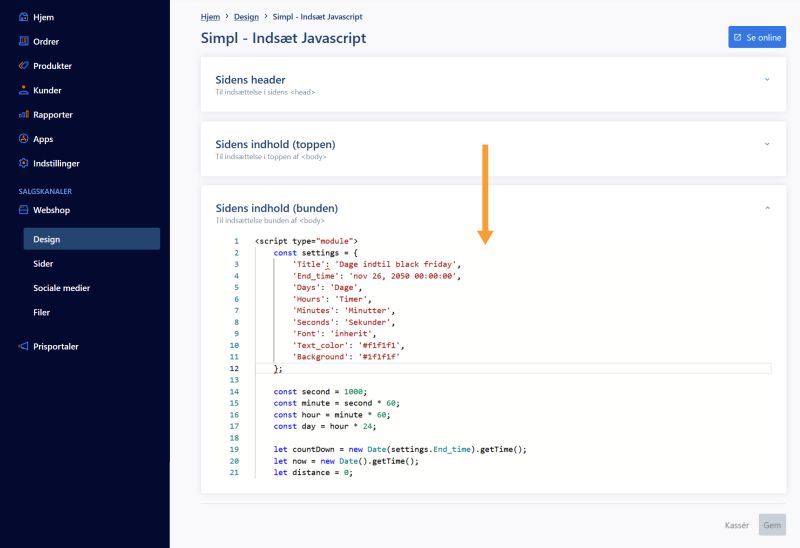The height and width of the screenshot is (548, 800).
Task: Click the Hjem home icon in sidebar
Action: click(x=23, y=17)
